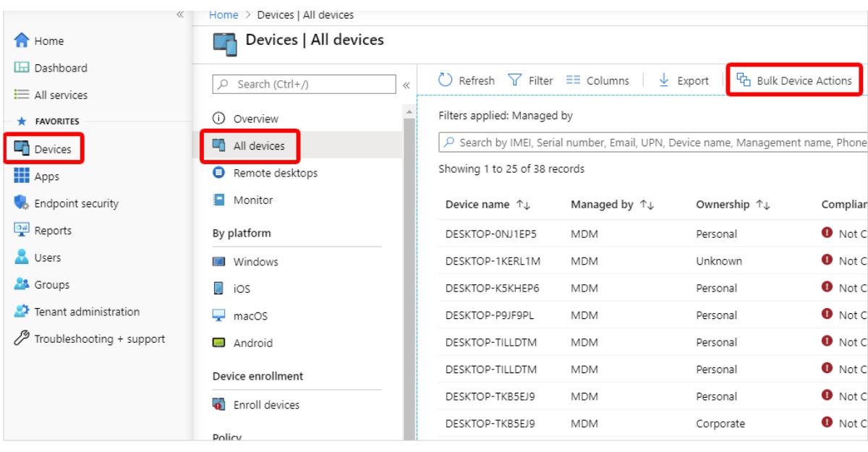Viewport: 868px width, 452px height.
Task: Select macOS under By platform
Action: [x=250, y=316]
